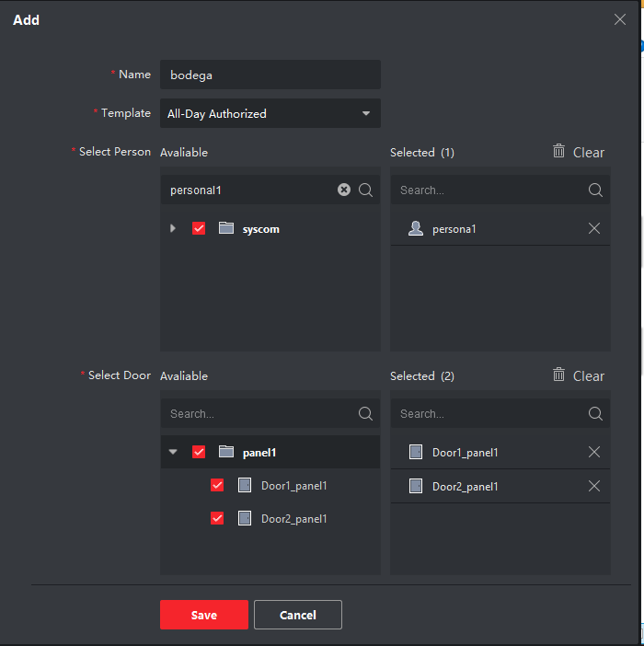Viewport: 644px width, 646px height.
Task: Remove Door2_panel1 from selected doors
Action: [x=593, y=486]
